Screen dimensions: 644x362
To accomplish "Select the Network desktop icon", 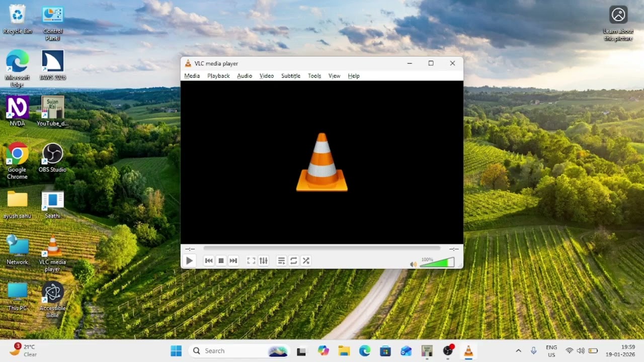I will tap(17, 250).
